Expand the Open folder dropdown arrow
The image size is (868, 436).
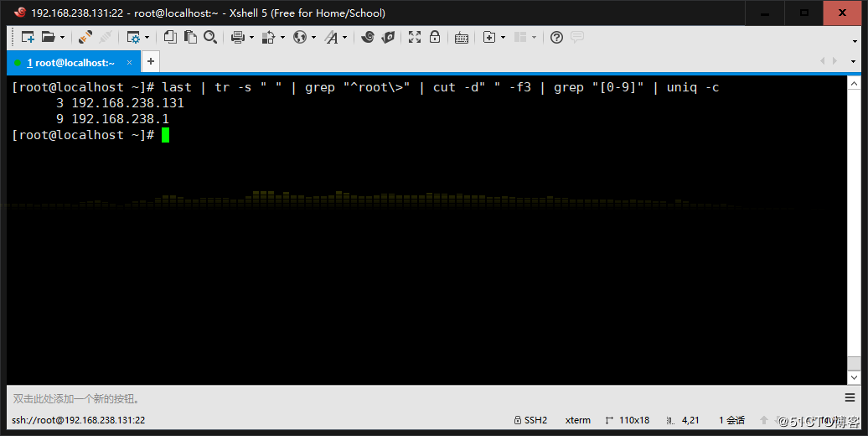click(62, 38)
